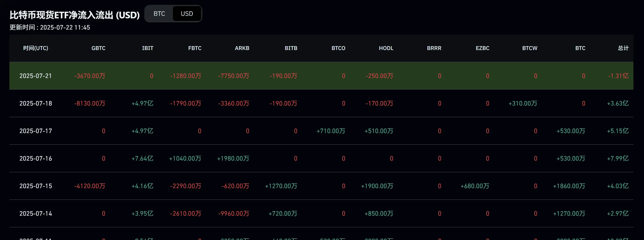The height and width of the screenshot is (240, 644).
Task: Click the FBTC column header
Action: (x=195, y=48)
